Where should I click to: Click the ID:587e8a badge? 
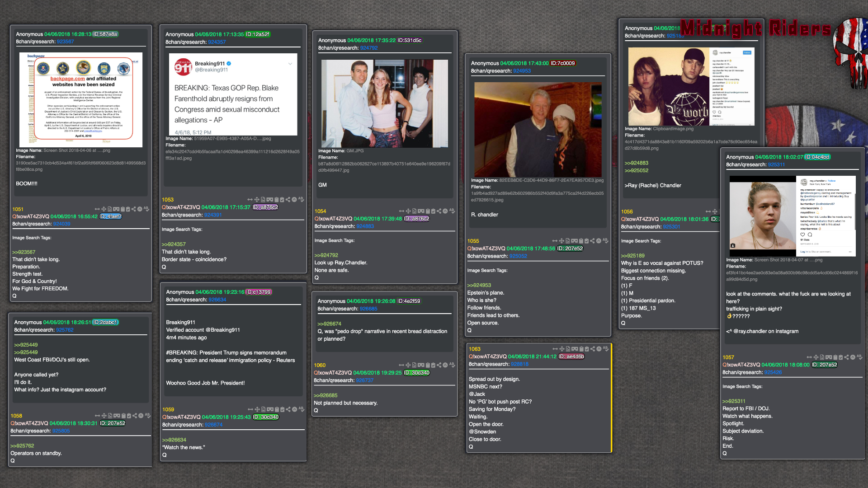tap(105, 34)
